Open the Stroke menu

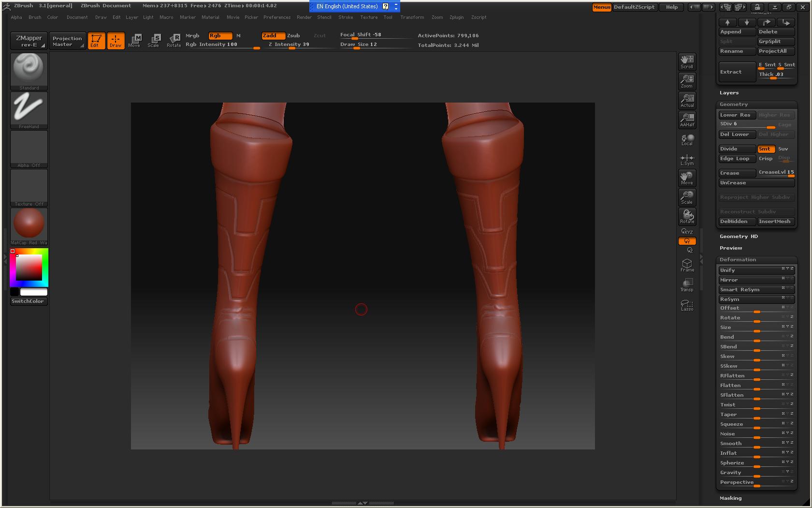pyautogui.click(x=345, y=17)
